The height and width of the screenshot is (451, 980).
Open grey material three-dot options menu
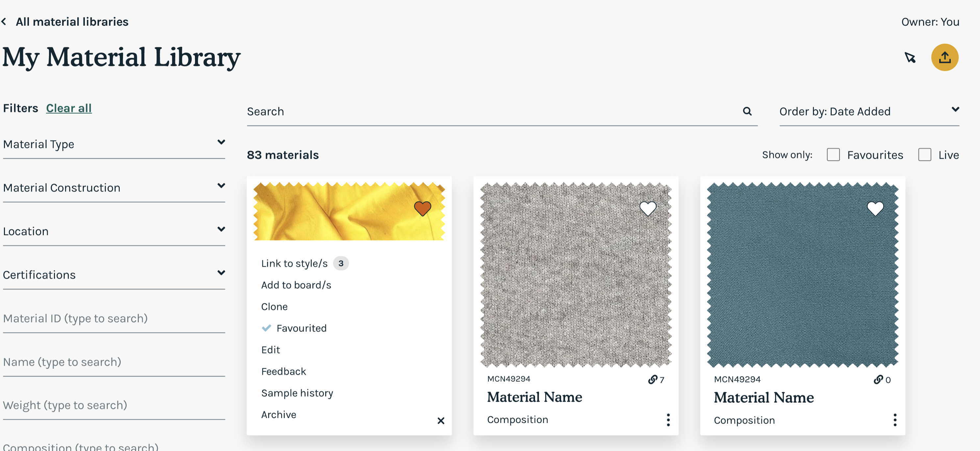point(668,420)
